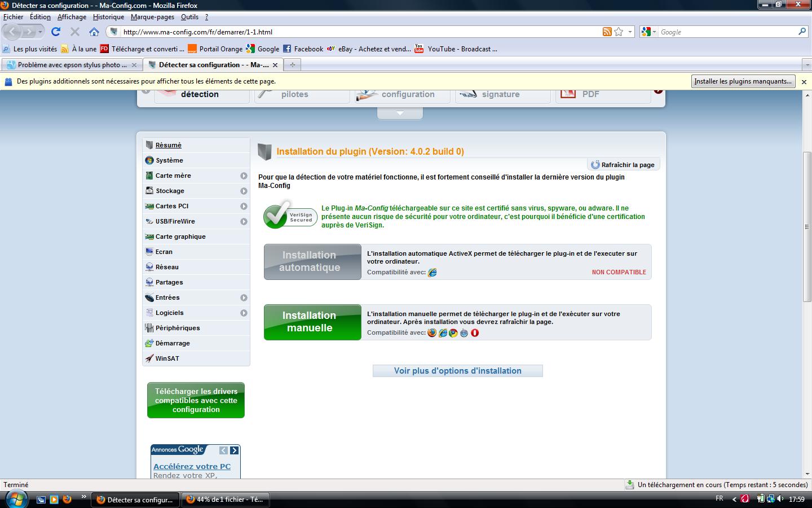Switch to 'Problème avec epson stylus photo' tab
The width and height of the screenshot is (812, 508).
pos(72,65)
